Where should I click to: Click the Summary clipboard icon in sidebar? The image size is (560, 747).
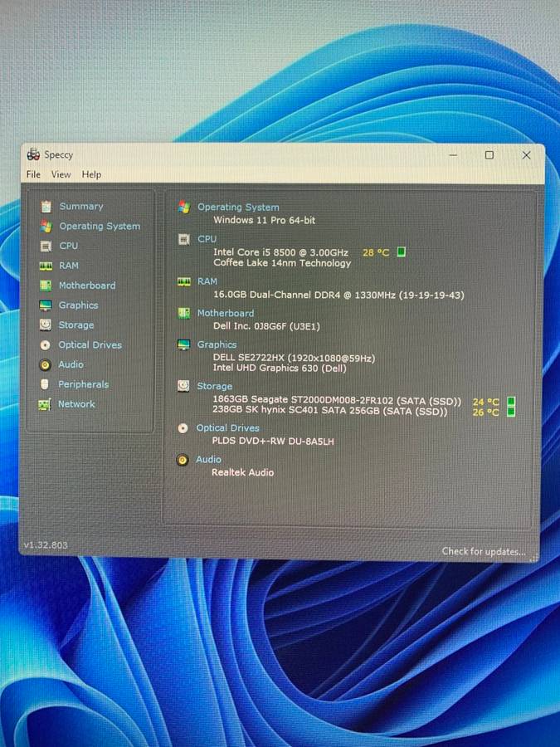[x=46, y=207]
